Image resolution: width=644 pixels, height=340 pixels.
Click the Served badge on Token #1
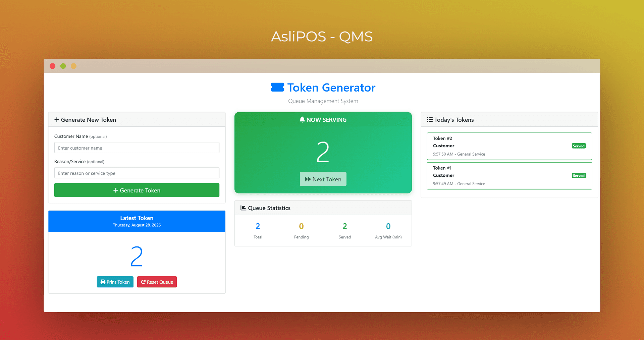tap(579, 175)
